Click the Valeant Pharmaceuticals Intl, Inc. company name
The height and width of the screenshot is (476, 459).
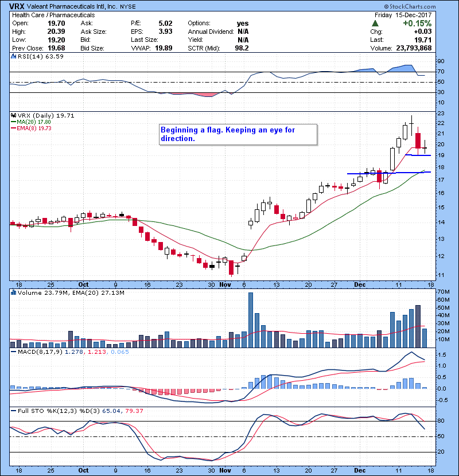click(72, 6)
